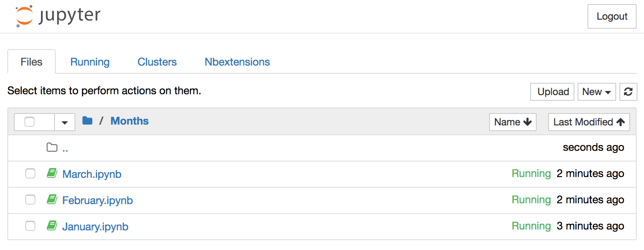Open the select filter dropdown arrow
The height and width of the screenshot is (250, 644).
pyautogui.click(x=64, y=122)
